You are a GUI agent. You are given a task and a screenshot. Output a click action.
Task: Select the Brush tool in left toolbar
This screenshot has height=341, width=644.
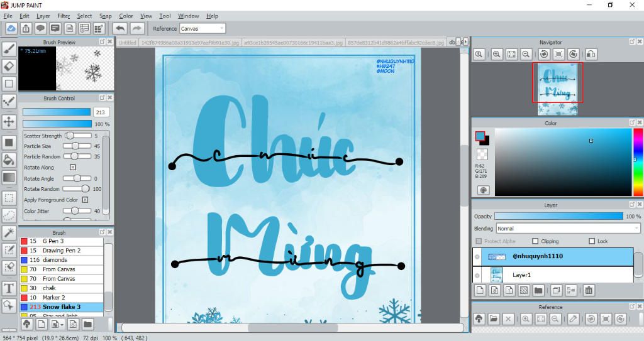[9, 48]
